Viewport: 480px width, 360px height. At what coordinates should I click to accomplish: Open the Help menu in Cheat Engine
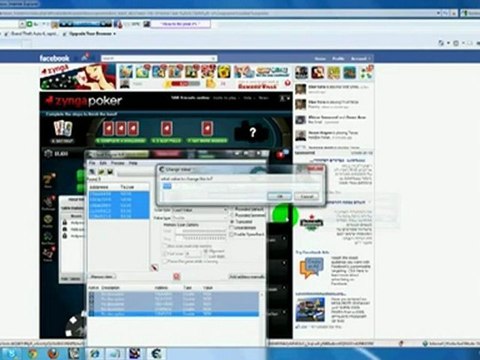(x=133, y=163)
